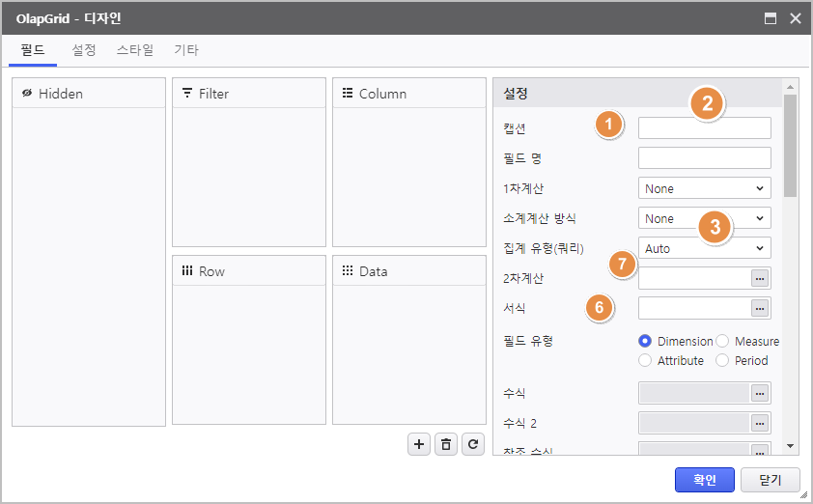Open the 서식 ellipsis button

(x=761, y=308)
